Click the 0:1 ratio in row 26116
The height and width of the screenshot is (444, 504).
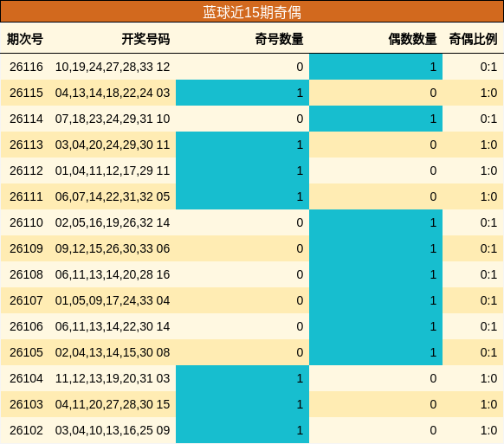tap(488, 67)
